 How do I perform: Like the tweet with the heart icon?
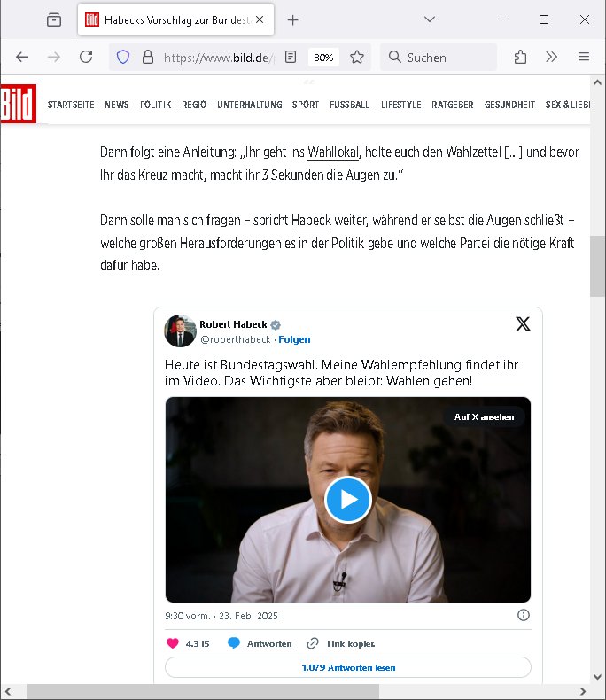172,643
